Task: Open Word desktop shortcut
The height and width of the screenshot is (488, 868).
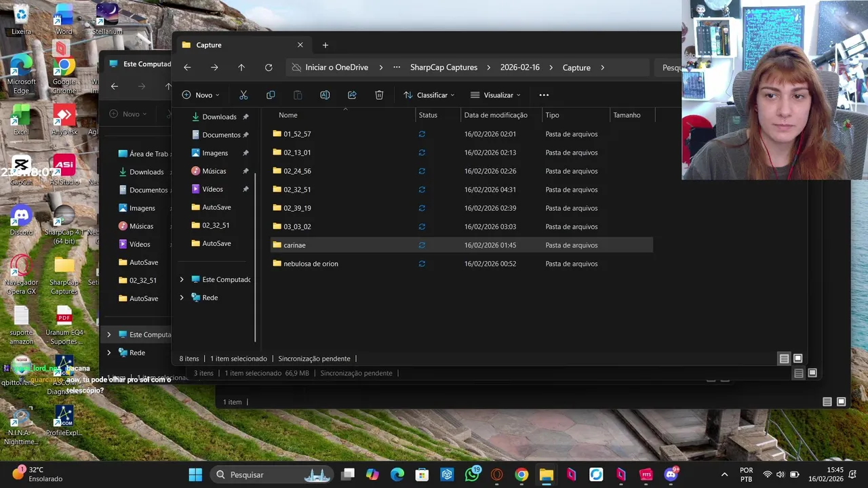Action: 64,20
